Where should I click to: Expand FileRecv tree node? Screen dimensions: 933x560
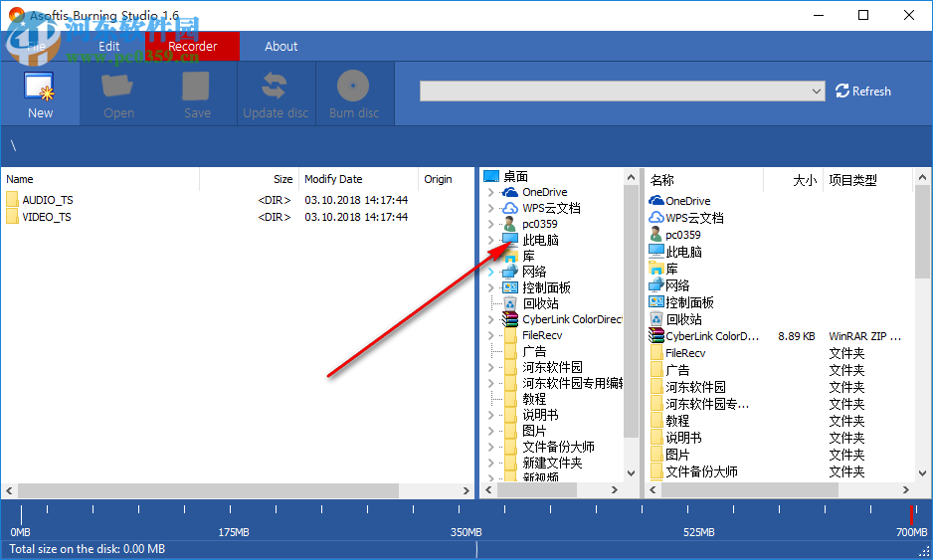[x=491, y=335]
